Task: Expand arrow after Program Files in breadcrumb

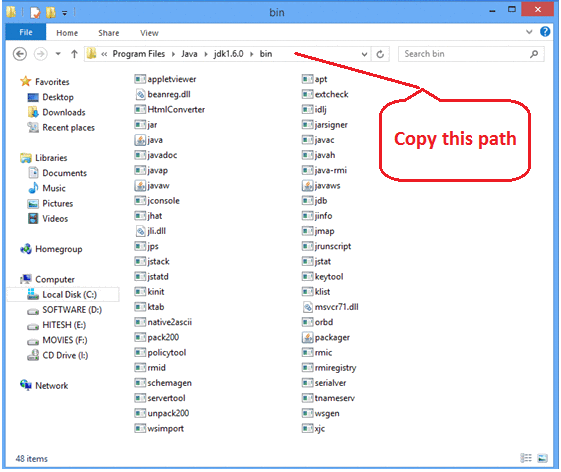Action: pos(173,54)
